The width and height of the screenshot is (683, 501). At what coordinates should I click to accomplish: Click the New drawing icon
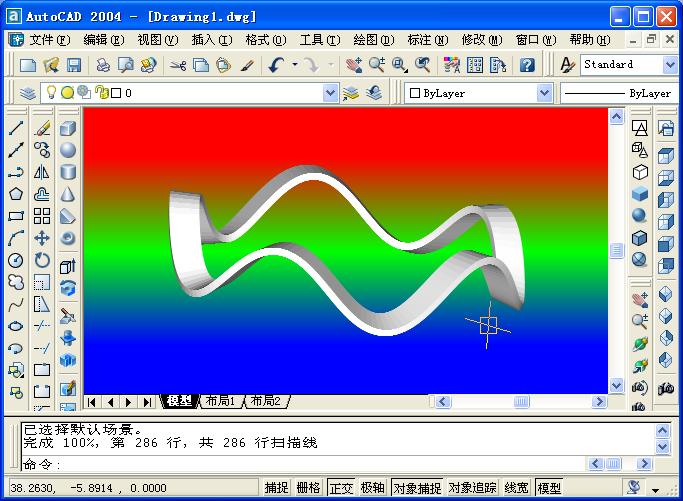(28, 65)
